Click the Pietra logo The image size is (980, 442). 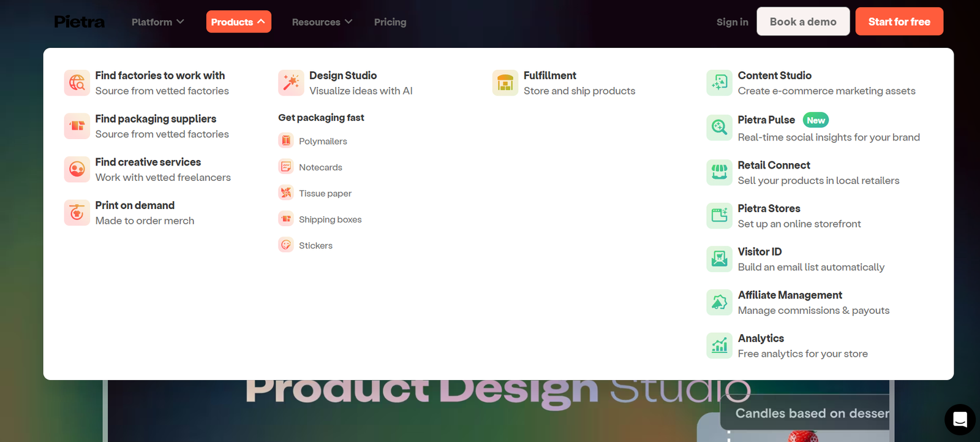pos(80,22)
